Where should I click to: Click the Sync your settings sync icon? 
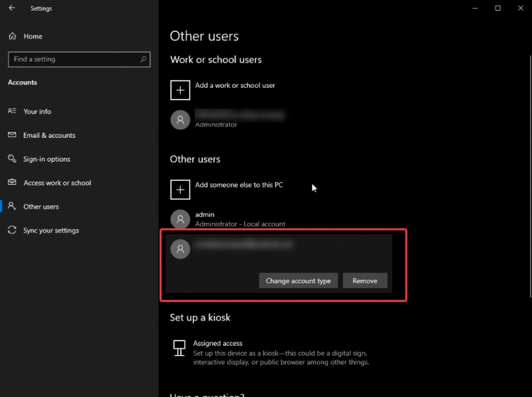pyautogui.click(x=11, y=230)
